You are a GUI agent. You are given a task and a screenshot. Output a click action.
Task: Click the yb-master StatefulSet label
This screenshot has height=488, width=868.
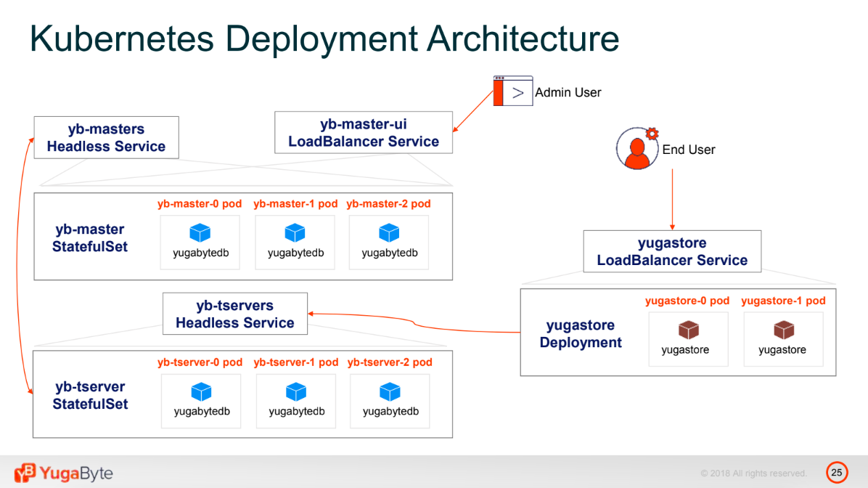90,237
